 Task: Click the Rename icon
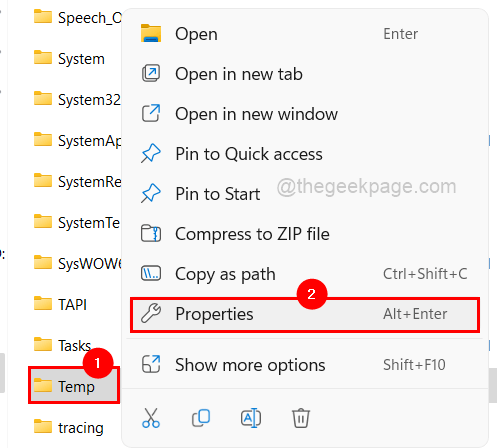coord(251,418)
